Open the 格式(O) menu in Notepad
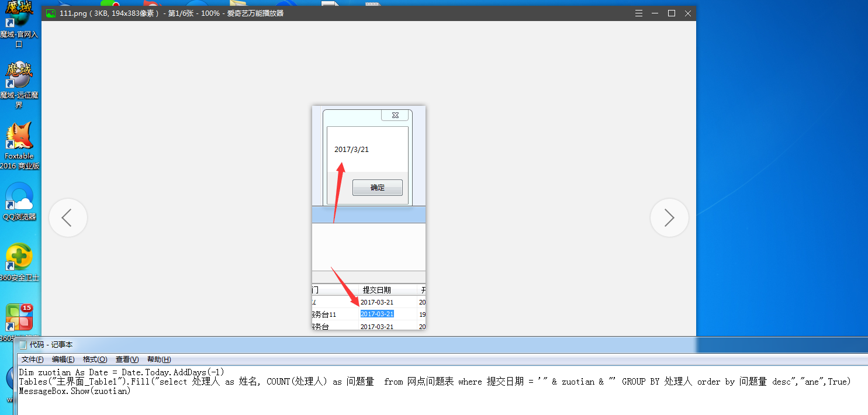Screen dimensions: 868x415 95,359
